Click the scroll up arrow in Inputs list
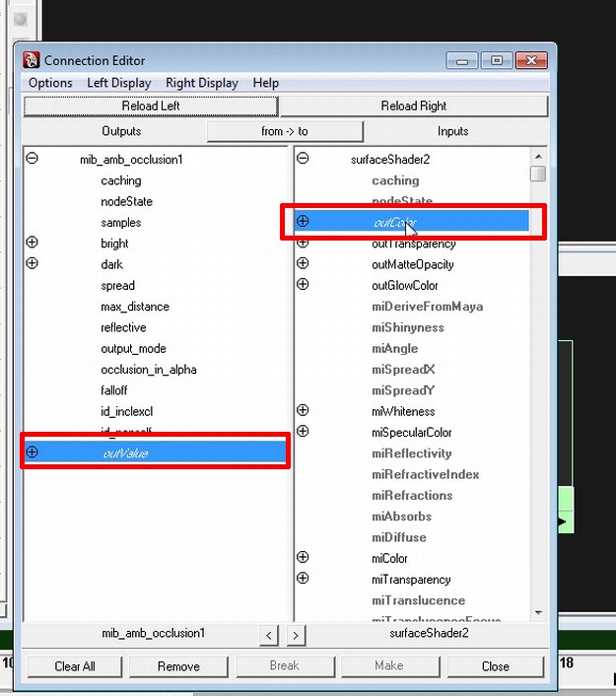The image size is (616, 696). pos(538,156)
